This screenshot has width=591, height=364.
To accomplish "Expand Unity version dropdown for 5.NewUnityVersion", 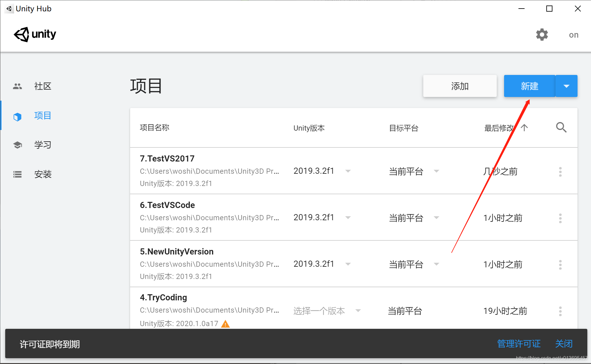I will pyautogui.click(x=348, y=264).
